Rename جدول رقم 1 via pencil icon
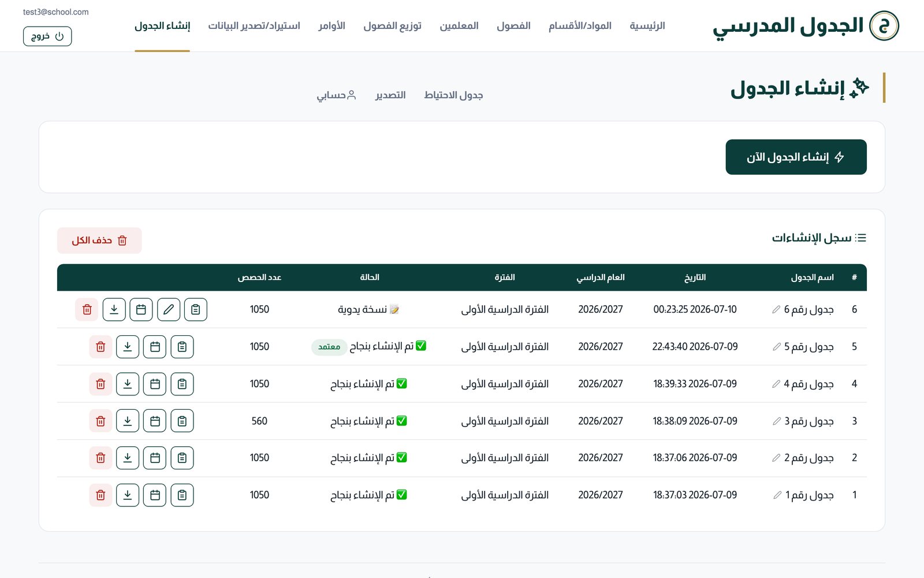Screen dimensions: 924x578 pyautogui.click(x=777, y=495)
